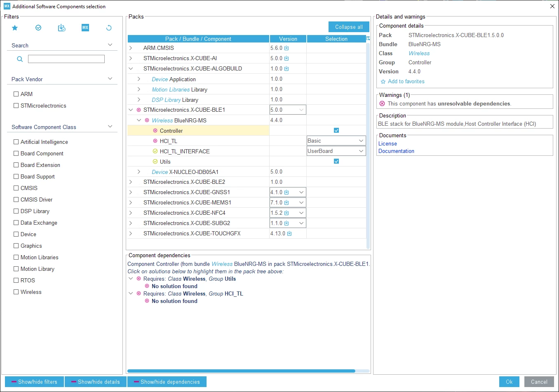
Task: Click the download icon for X-CUBE-AI 5.0.0
Action: (287, 59)
